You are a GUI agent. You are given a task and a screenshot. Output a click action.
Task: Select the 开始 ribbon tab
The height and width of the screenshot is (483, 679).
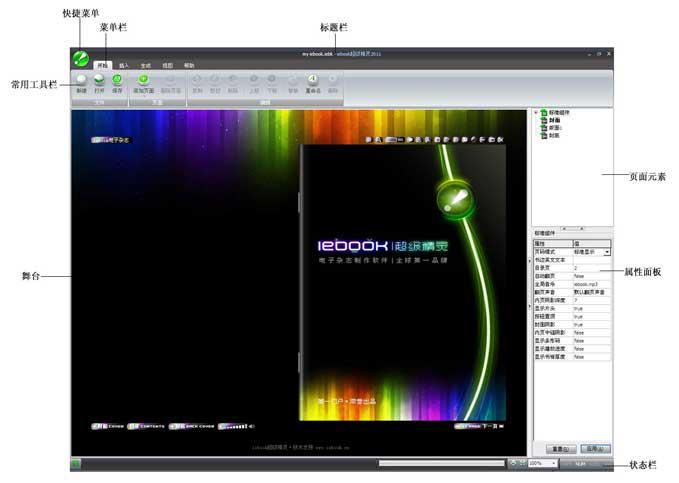(103, 65)
